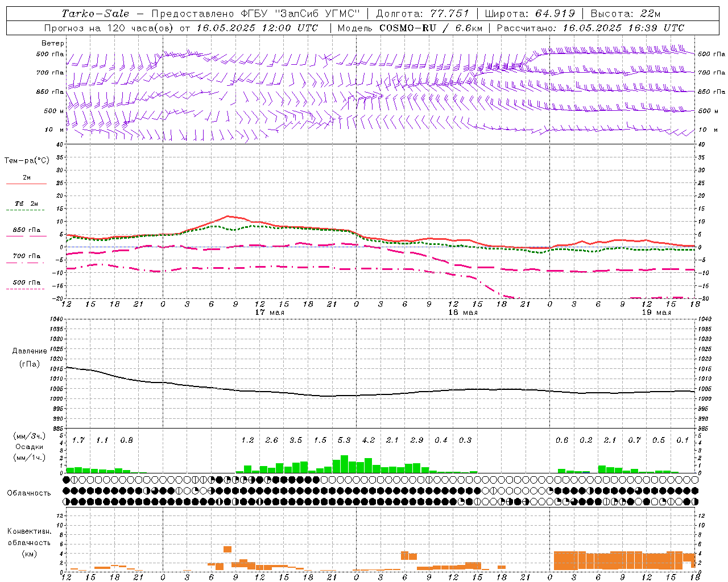Image resolution: width=728 pixels, height=582 pixels.
Task: Click the "Конвективн." convective cloud label
Action: click(x=30, y=531)
